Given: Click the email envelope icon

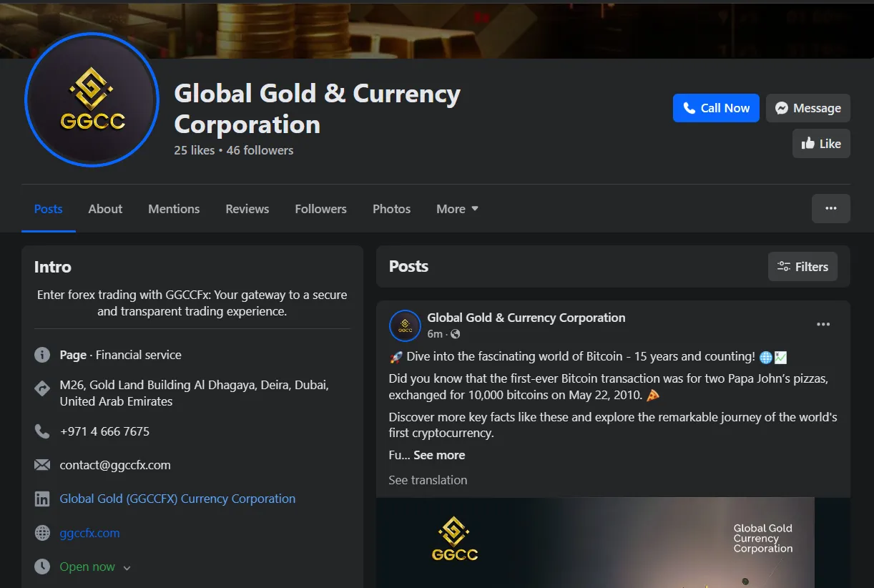Looking at the screenshot, I should (42, 465).
